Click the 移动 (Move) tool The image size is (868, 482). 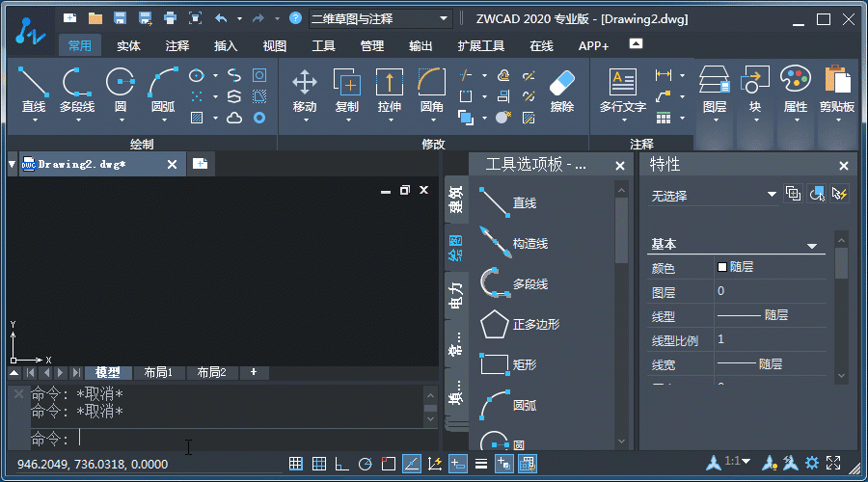point(305,90)
